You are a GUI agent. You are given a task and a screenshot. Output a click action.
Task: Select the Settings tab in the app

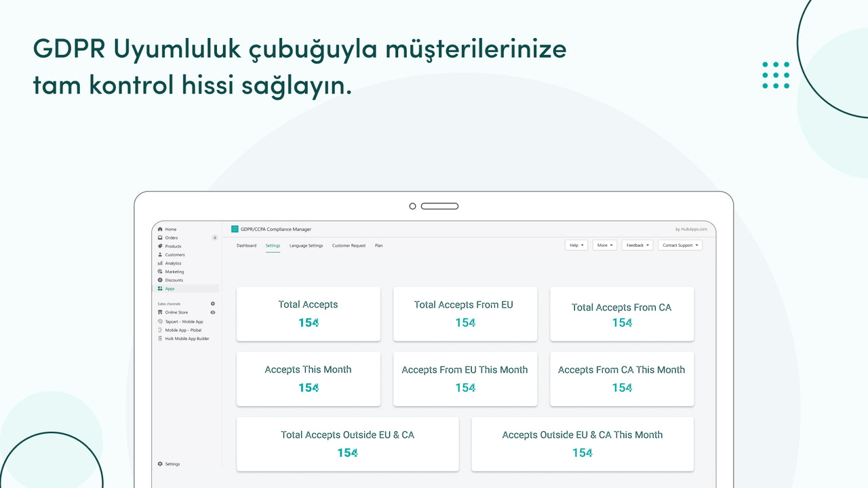pyautogui.click(x=273, y=245)
